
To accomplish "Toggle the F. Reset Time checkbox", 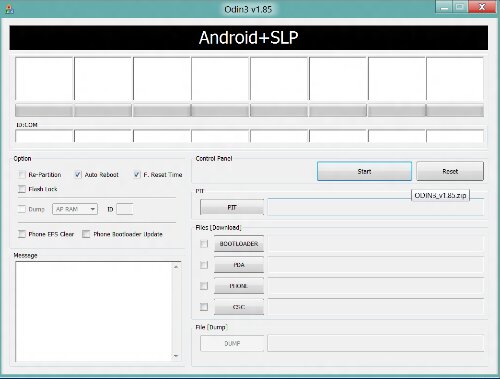I will [x=137, y=174].
